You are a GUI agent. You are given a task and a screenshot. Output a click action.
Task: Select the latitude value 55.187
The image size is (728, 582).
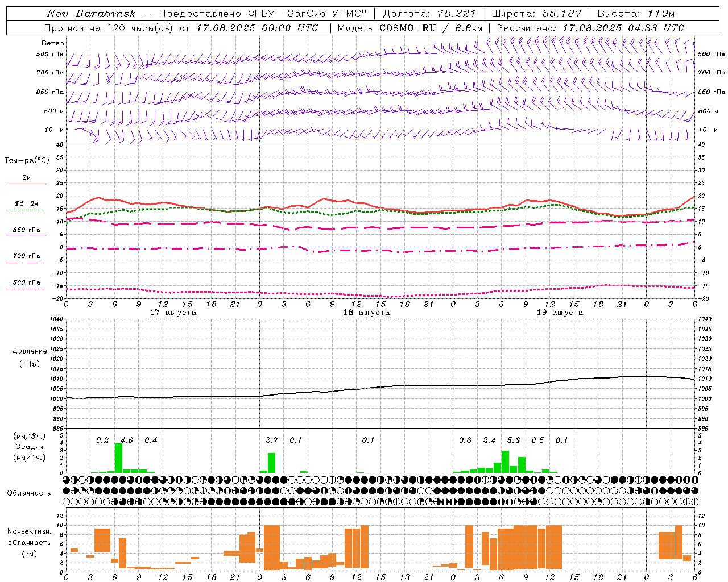tap(562, 14)
